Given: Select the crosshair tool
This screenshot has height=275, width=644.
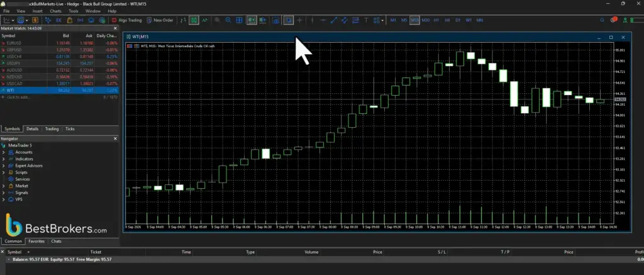Looking at the screenshot, I should [300, 20].
